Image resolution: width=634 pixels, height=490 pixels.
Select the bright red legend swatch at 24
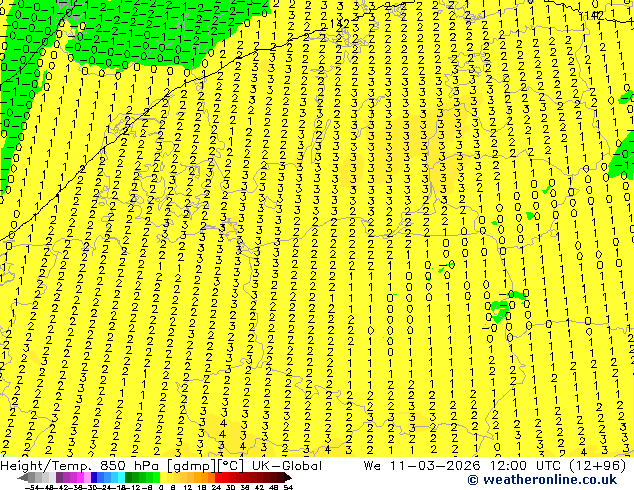(218, 477)
